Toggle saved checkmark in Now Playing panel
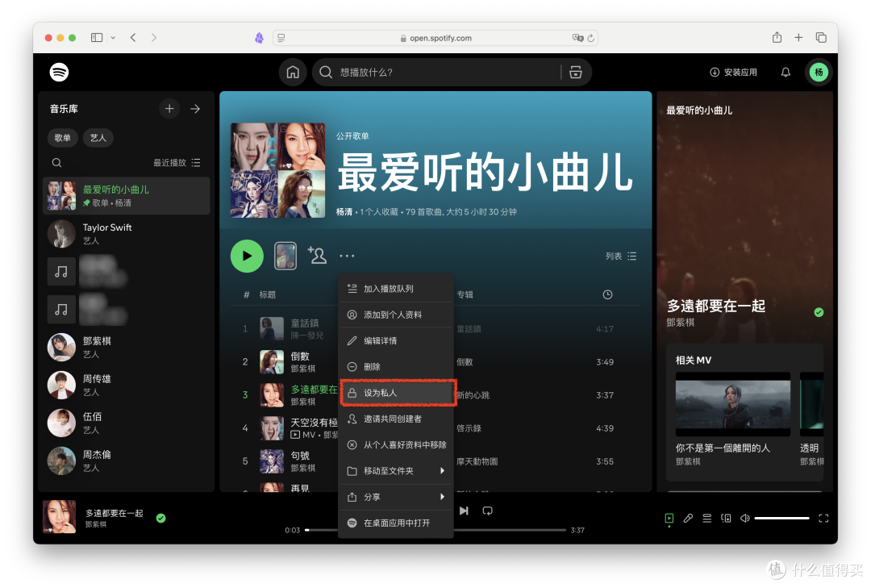The image size is (871, 588). tap(819, 312)
